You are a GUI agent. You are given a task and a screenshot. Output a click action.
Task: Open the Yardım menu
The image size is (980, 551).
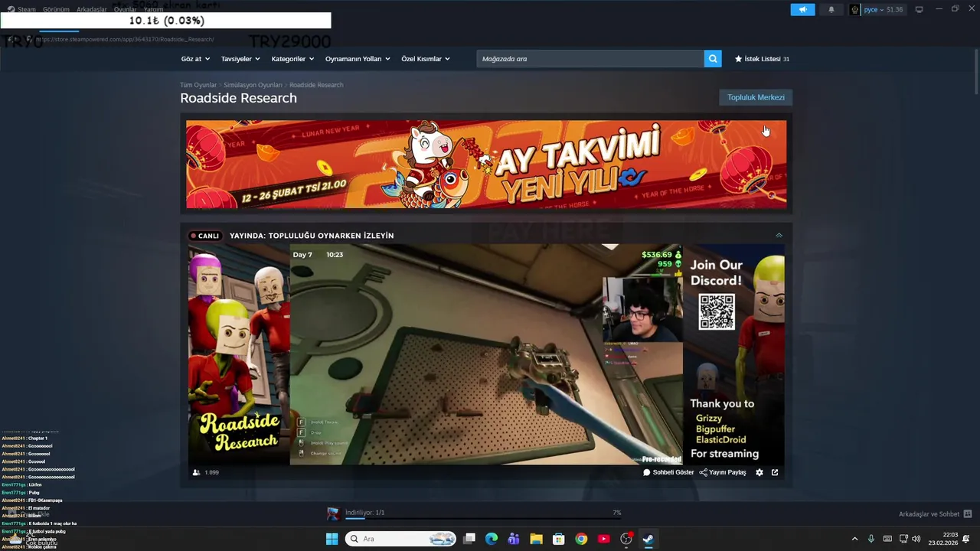154,9
